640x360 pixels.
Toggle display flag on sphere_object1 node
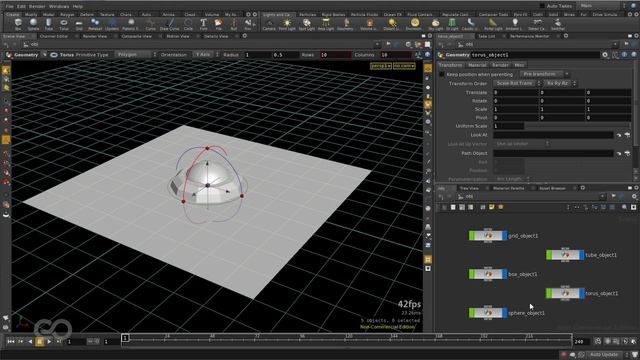504,313
